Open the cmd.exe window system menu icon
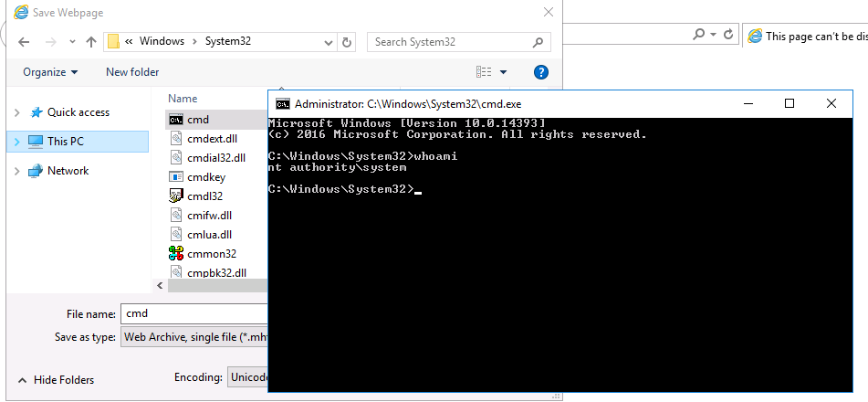The width and height of the screenshot is (868, 402). pyautogui.click(x=283, y=103)
